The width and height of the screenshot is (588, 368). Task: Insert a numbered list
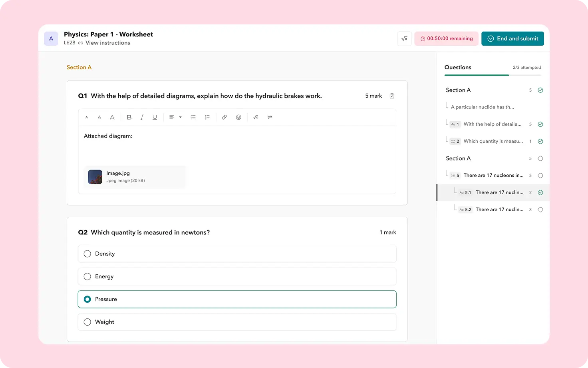coord(207,117)
